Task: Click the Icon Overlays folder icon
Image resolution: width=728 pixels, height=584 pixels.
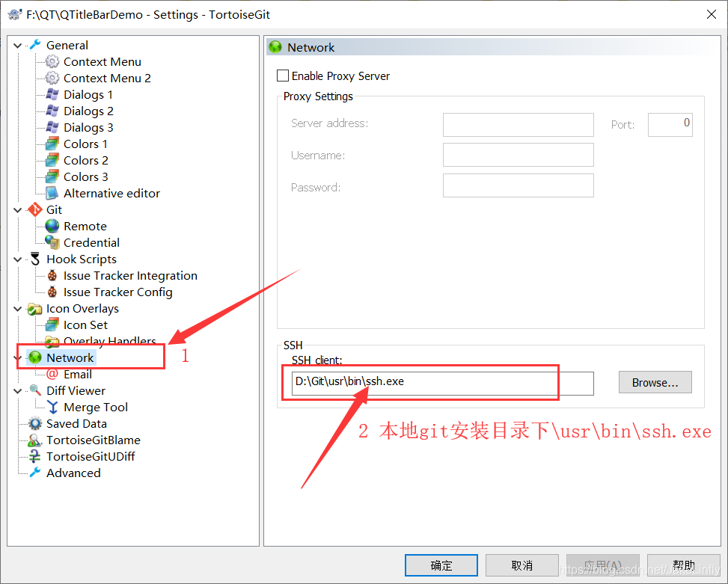Action: tap(35, 309)
